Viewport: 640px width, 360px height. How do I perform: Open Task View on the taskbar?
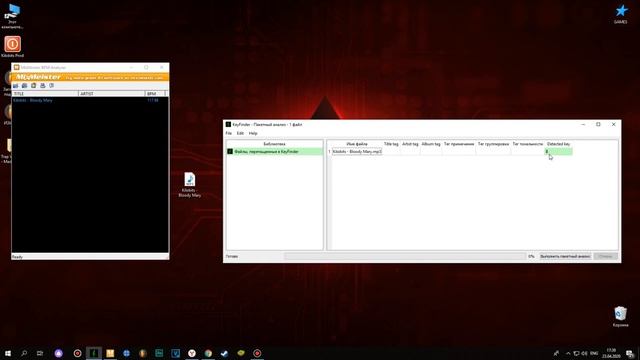40,353
